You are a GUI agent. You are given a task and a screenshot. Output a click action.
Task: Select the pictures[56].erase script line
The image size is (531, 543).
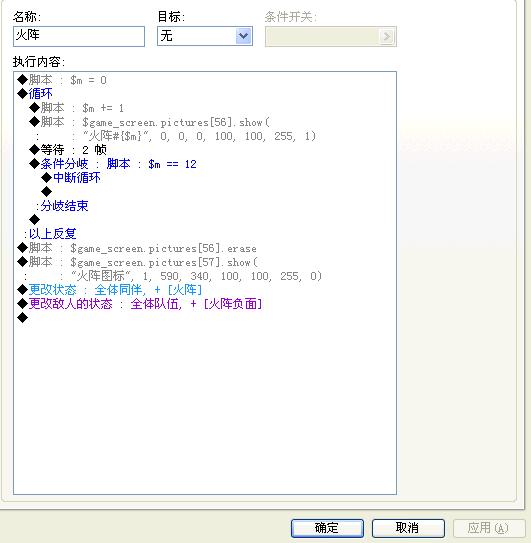[137, 248]
